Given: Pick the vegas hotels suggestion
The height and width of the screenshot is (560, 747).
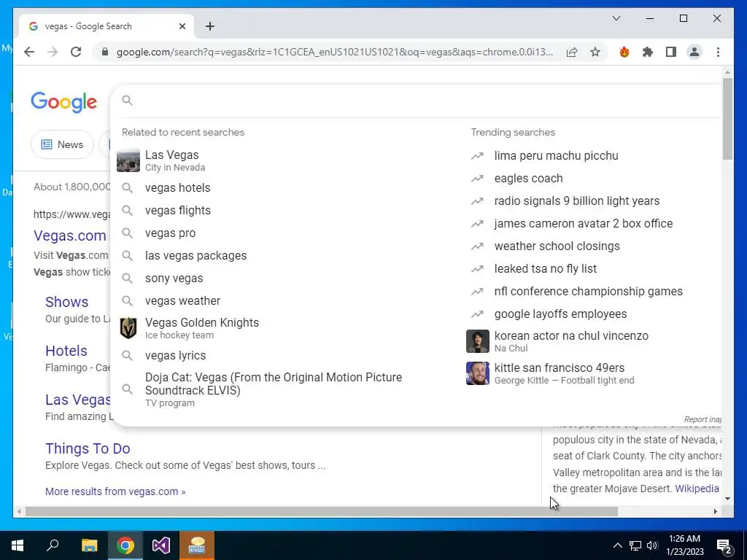Looking at the screenshot, I should point(285,187).
